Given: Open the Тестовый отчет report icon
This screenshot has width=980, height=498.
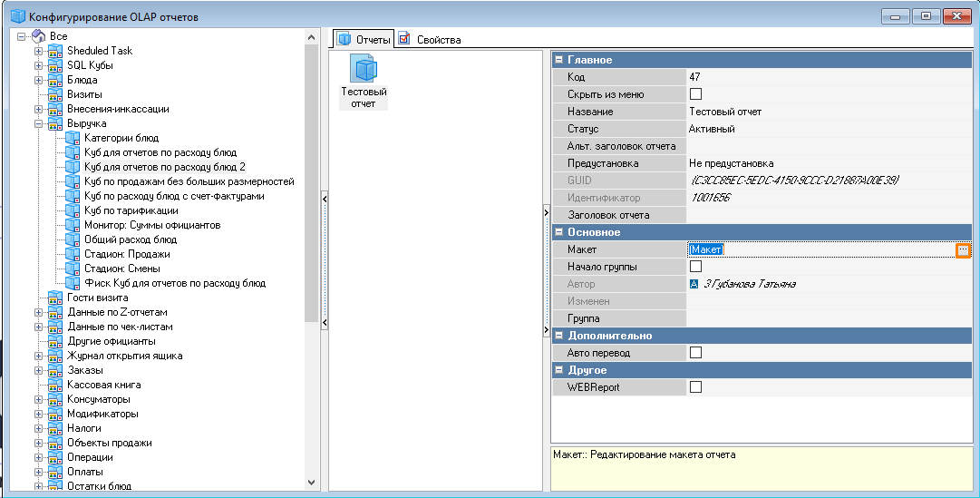Looking at the screenshot, I should click(x=364, y=71).
